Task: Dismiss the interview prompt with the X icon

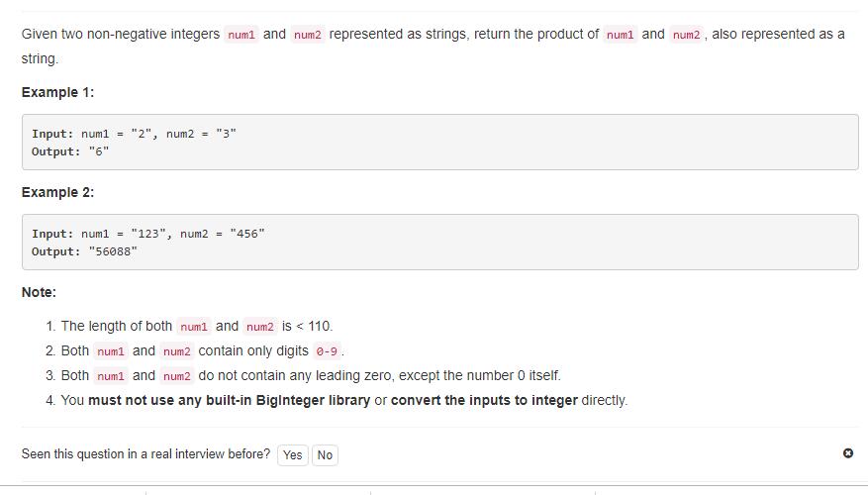Action: click(x=848, y=453)
